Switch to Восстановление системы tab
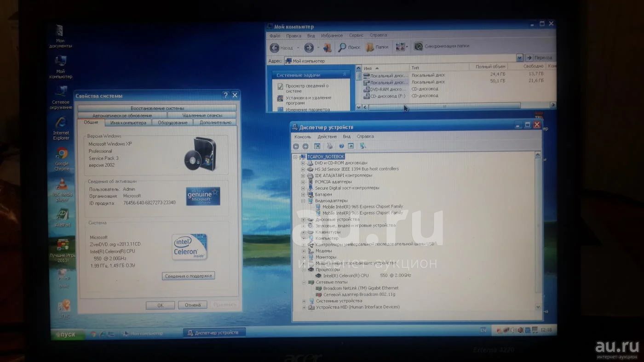Screen dimensions: 644x362 pos(157,108)
